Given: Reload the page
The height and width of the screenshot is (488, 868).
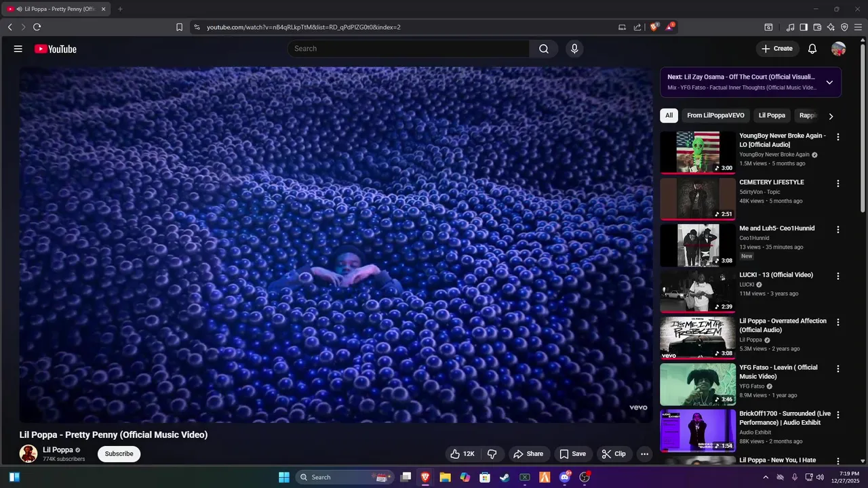Looking at the screenshot, I should pyautogui.click(x=37, y=27).
